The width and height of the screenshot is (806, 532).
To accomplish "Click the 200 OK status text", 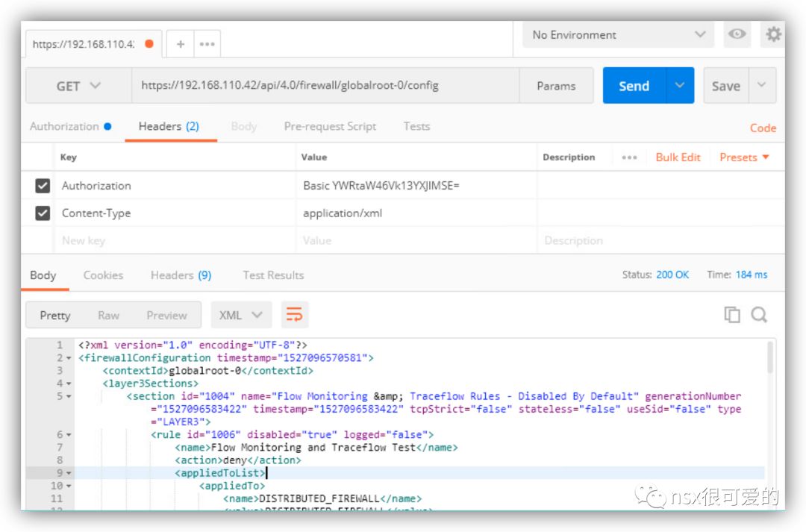I will tap(672, 275).
